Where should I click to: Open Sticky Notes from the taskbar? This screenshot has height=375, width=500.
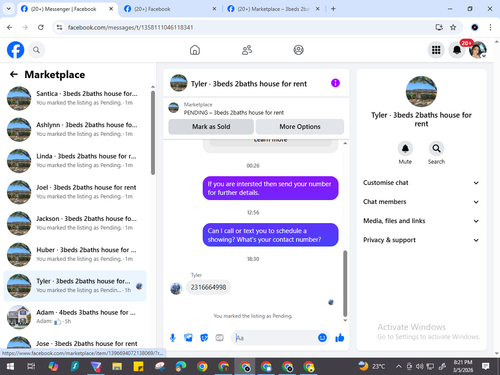(x=138, y=367)
